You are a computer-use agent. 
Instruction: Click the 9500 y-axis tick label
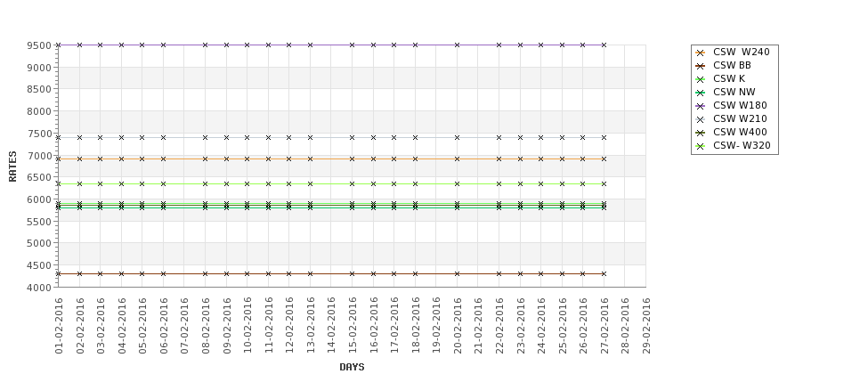point(39,45)
